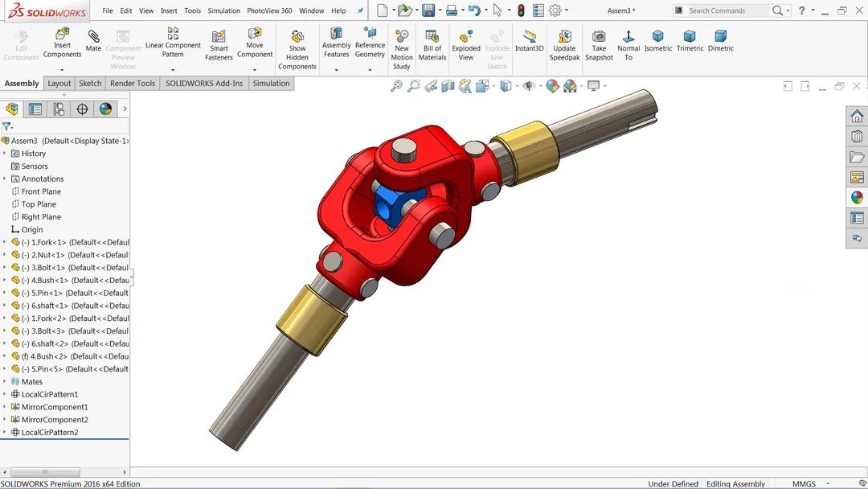The image size is (868, 489).
Task: Open the Move Component dropdown arrow
Action: (255, 70)
